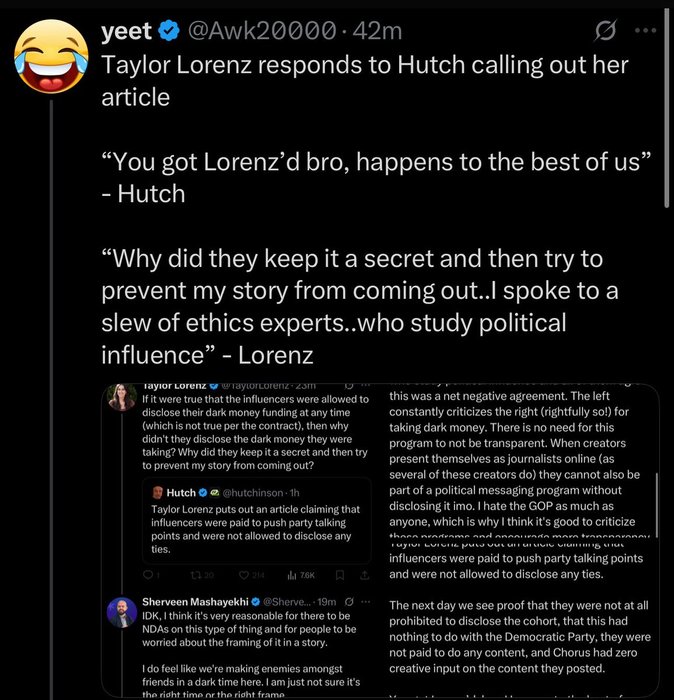Click share icon under Taylor Lorenz's tweet
This screenshot has height=700, width=674.
click(364, 575)
